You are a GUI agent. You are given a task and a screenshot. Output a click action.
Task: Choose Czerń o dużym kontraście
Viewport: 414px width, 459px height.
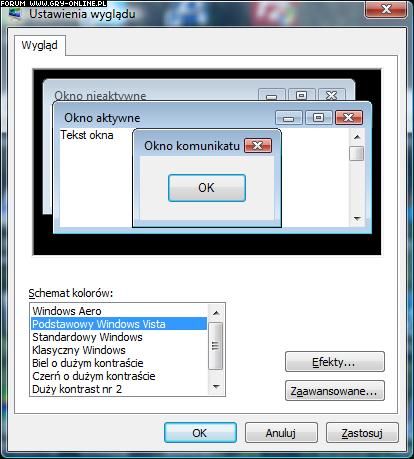(119, 376)
